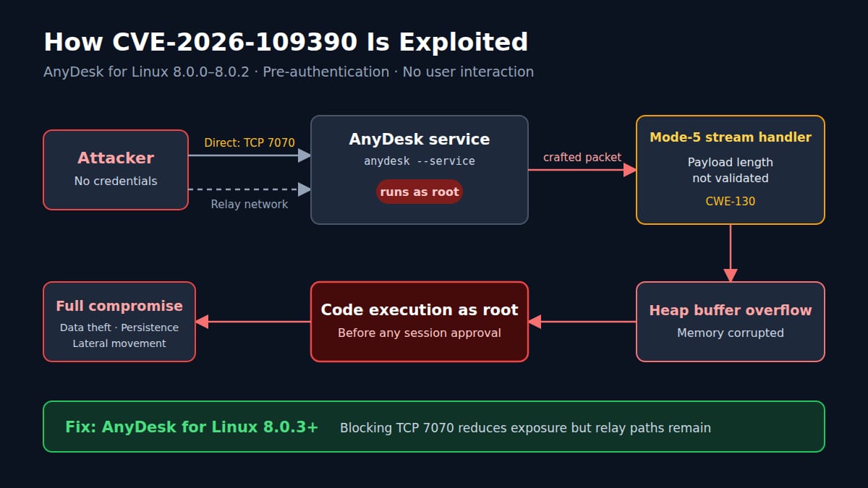
Task: Click the 'CWE-130' label
Action: 731,201
